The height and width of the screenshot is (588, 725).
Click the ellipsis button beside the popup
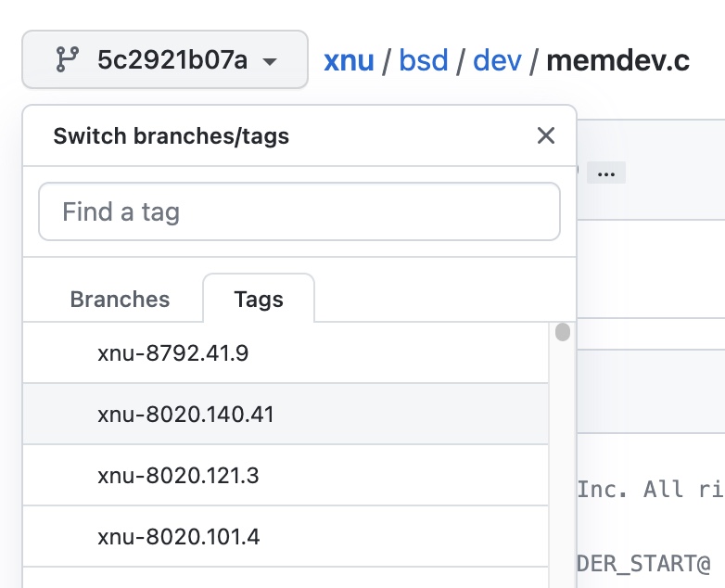click(x=606, y=173)
